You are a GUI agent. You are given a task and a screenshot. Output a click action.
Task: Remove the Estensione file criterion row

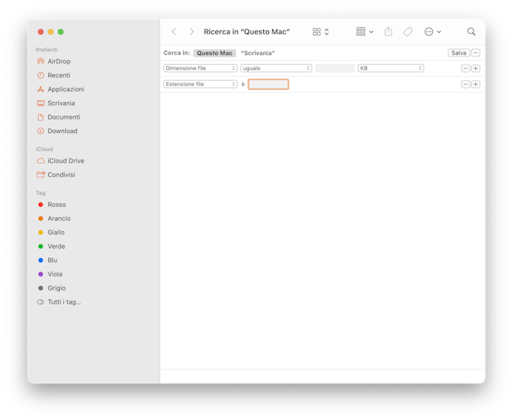coord(465,84)
